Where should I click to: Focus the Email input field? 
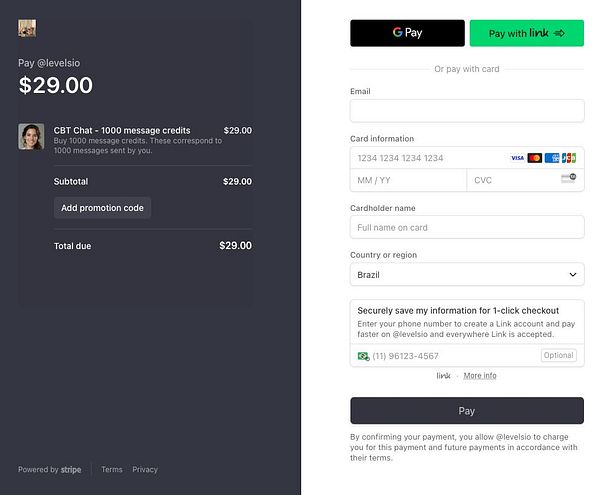467,110
